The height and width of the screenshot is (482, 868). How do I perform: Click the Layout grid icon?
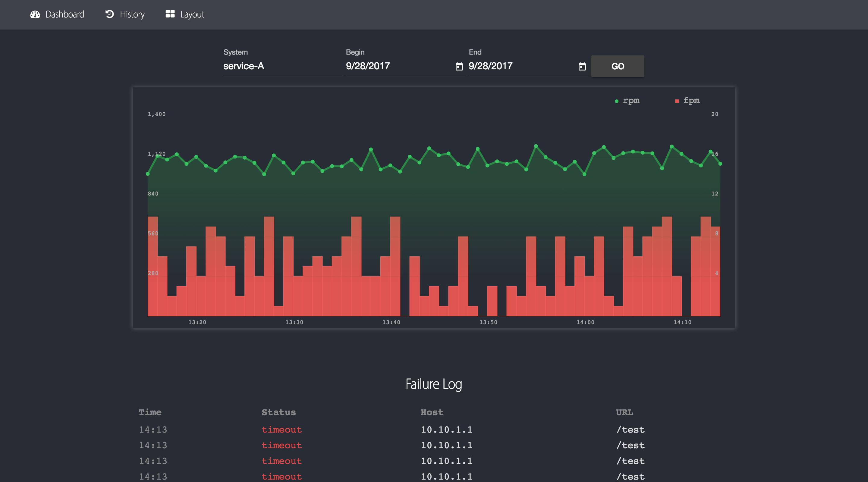[x=170, y=14]
